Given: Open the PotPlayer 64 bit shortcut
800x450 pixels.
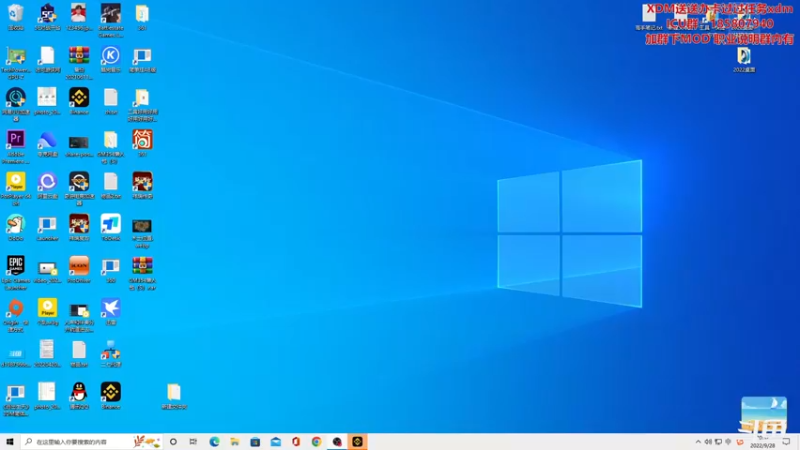Looking at the screenshot, I should coord(16,182).
